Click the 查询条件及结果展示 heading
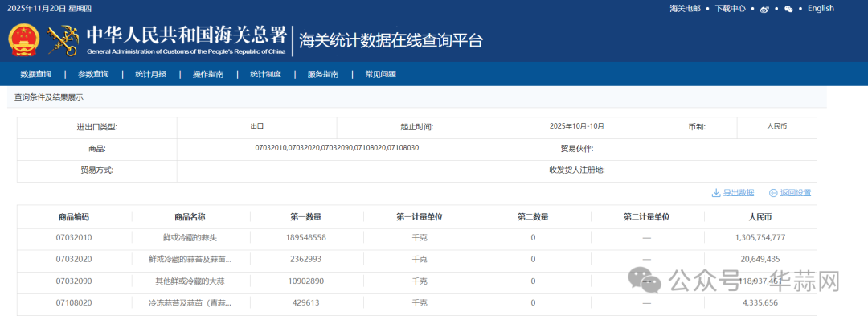The height and width of the screenshot is (316, 868). [49, 96]
